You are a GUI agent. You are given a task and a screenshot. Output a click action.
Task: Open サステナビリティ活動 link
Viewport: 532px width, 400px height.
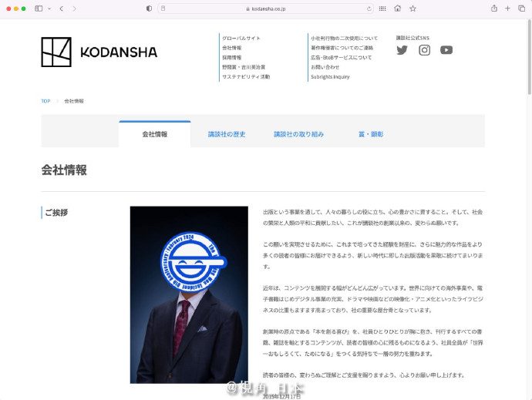click(246, 76)
